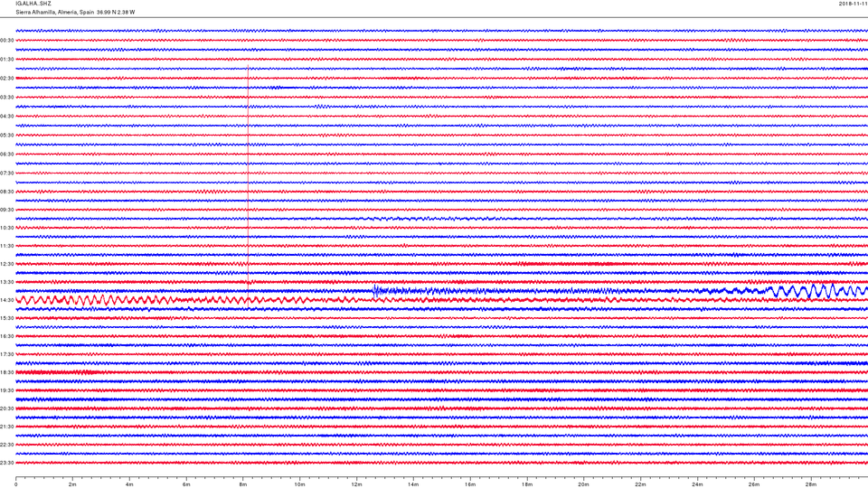Select the 10:30 time row label
The width and height of the screenshot is (868, 488).
click(6, 228)
